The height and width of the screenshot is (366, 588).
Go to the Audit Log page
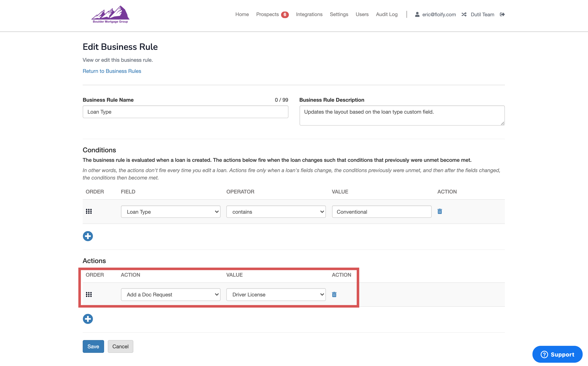(x=387, y=15)
